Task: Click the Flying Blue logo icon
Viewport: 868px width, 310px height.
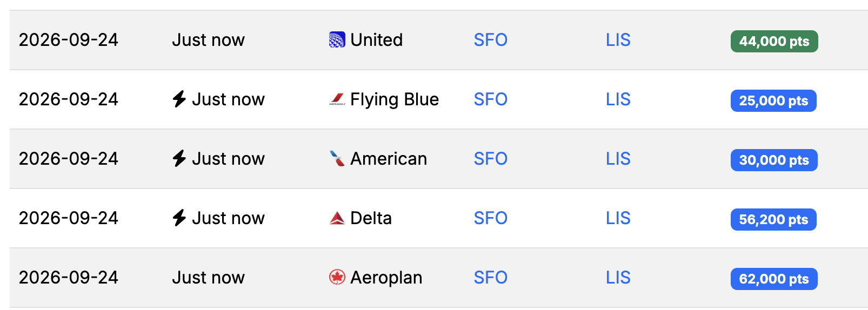Action: [337, 99]
